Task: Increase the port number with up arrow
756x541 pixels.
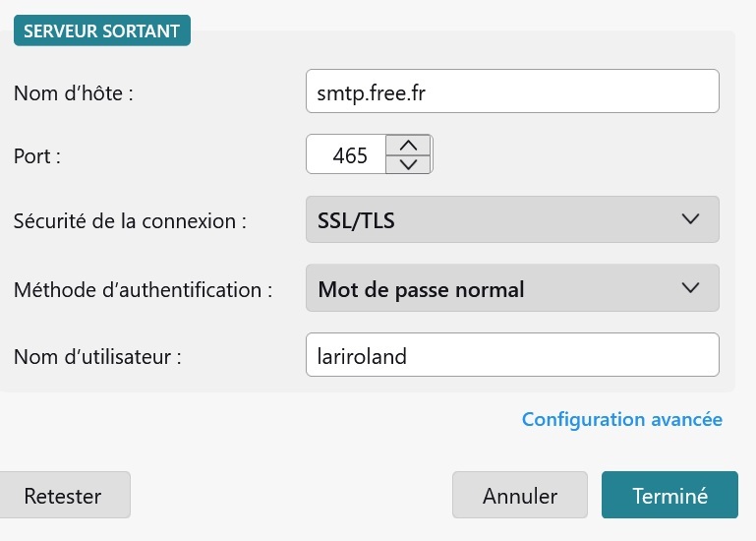Action: (x=408, y=145)
